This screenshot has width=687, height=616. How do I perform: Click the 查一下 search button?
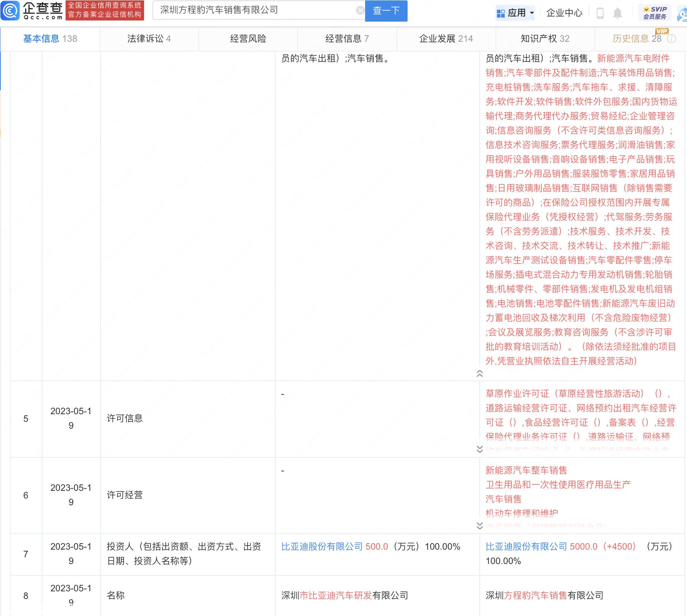point(386,11)
